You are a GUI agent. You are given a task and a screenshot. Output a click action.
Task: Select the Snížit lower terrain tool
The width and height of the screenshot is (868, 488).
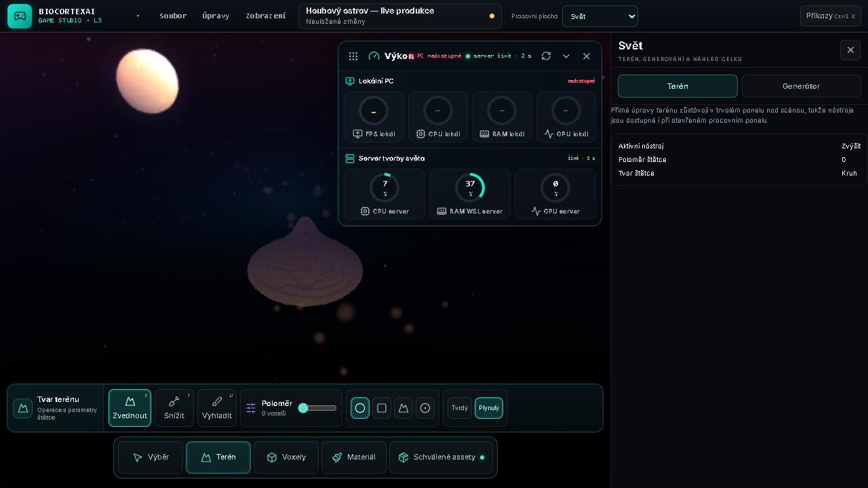[x=174, y=408]
